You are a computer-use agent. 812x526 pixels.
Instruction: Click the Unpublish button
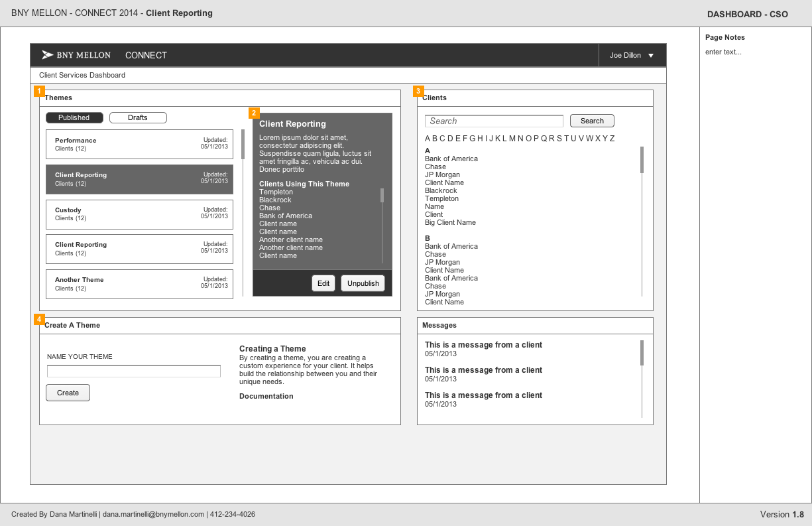(x=363, y=283)
